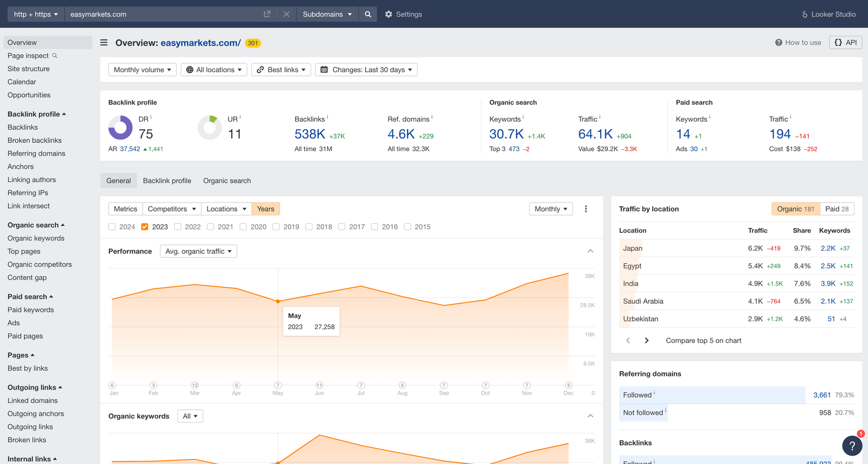The image size is (868, 464).
Task: Open help chat bubble
Action: coord(852,446)
